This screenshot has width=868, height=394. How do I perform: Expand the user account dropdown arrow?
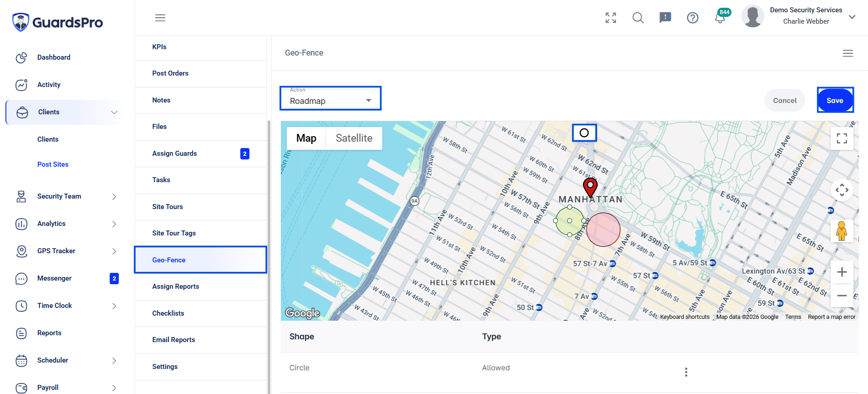pos(852,17)
